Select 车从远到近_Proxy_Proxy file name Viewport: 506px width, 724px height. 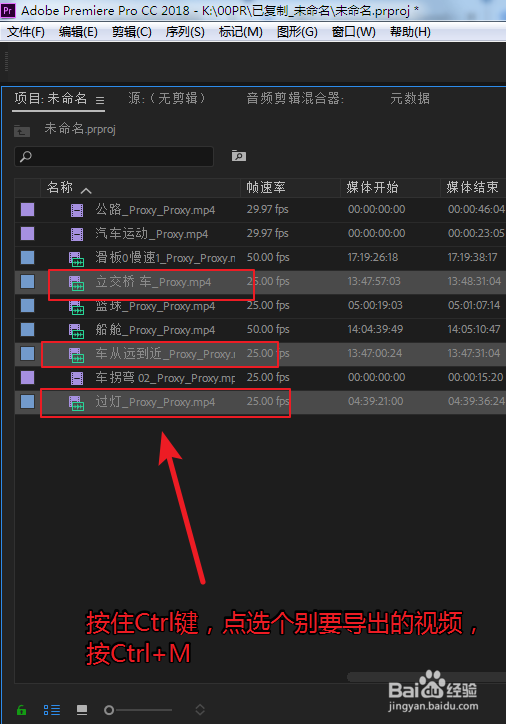click(165, 354)
